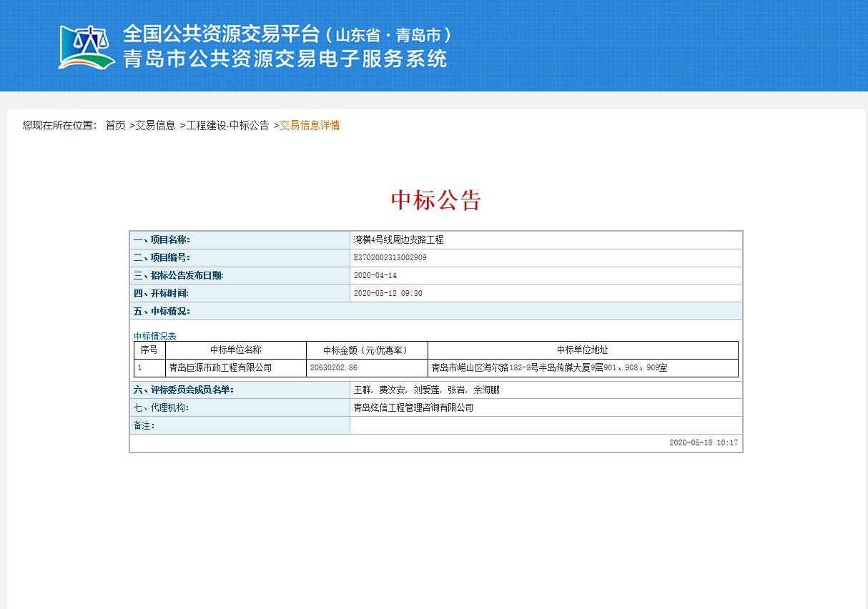This screenshot has width=868, height=609.
Task: Click project number E3702002313002909
Action: 390,257
